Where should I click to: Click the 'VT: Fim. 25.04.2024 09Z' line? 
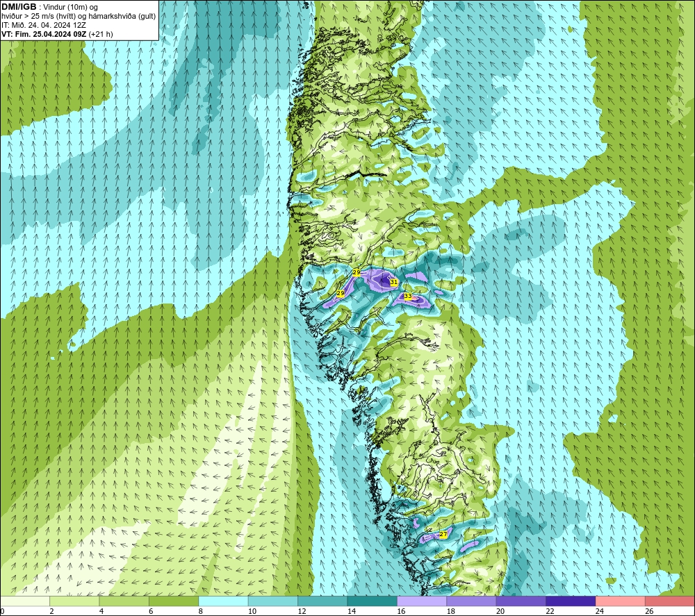[x=44, y=34]
